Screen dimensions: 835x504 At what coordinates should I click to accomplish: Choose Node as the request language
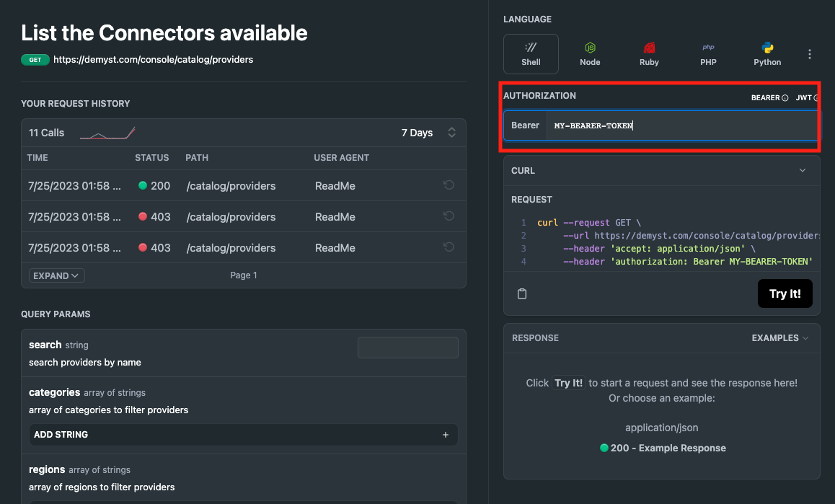point(590,54)
